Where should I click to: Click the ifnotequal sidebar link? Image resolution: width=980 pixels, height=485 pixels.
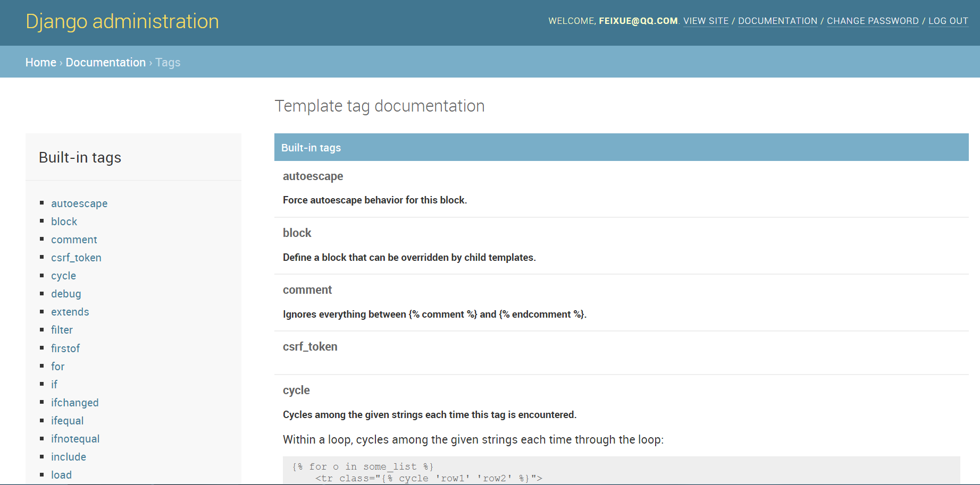pyautogui.click(x=75, y=439)
